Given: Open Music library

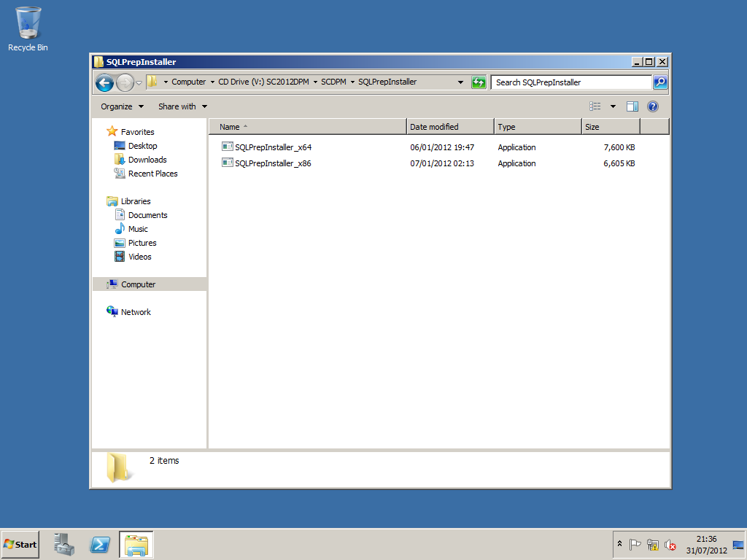Looking at the screenshot, I should click(138, 228).
